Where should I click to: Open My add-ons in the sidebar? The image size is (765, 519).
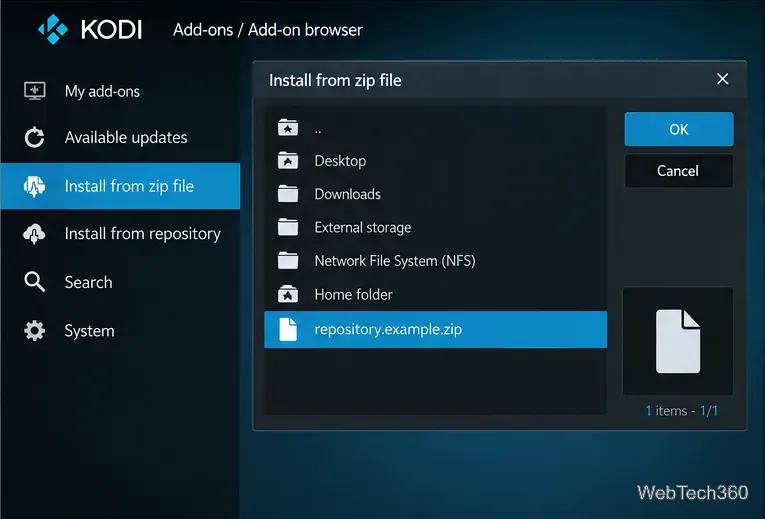[x=120, y=91]
